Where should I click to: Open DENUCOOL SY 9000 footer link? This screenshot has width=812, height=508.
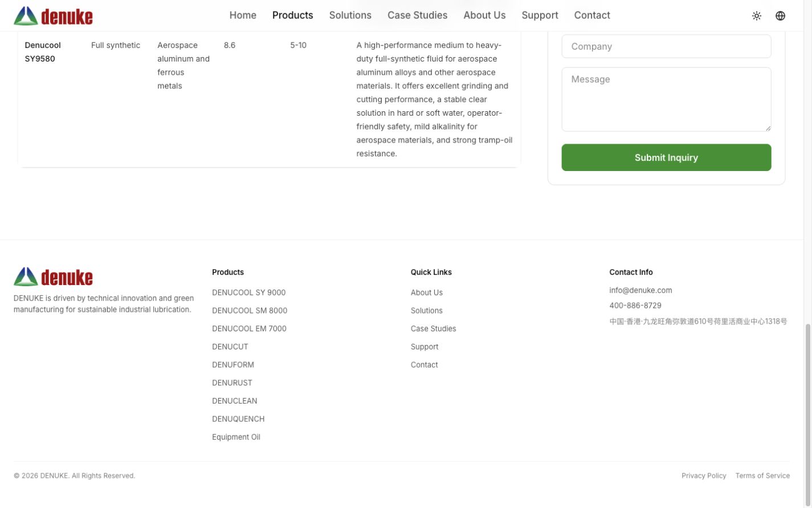tap(249, 292)
